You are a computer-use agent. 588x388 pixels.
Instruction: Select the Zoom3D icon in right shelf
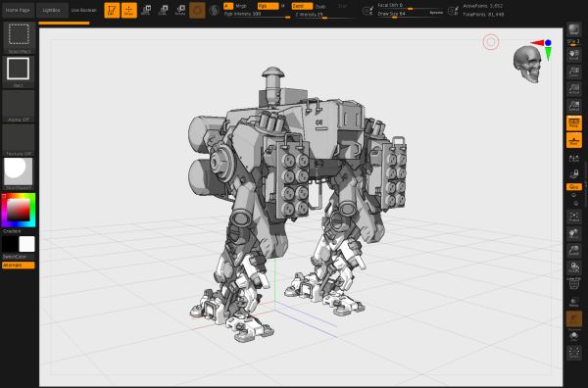573,250
